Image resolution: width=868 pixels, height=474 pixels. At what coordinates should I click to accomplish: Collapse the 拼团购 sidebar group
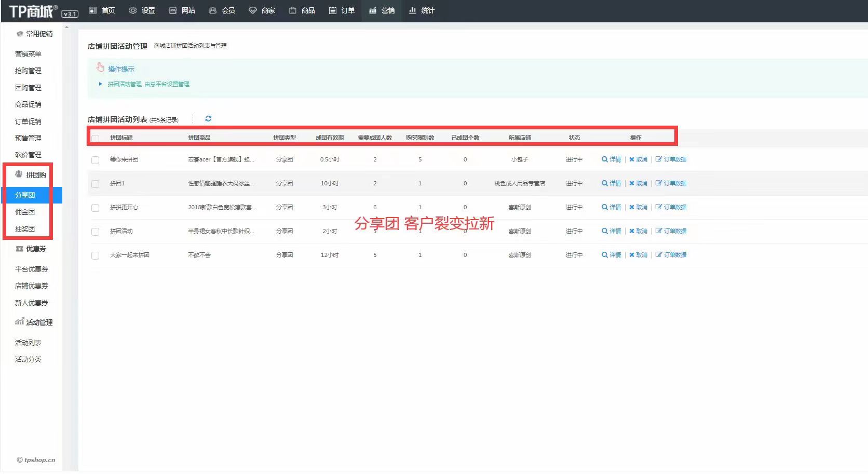click(31, 175)
